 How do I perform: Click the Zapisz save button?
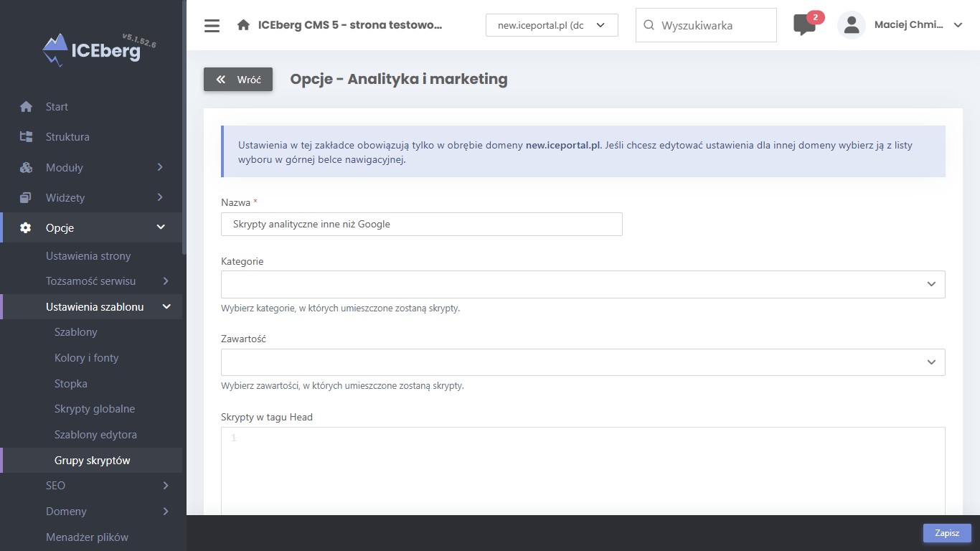click(947, 533)
